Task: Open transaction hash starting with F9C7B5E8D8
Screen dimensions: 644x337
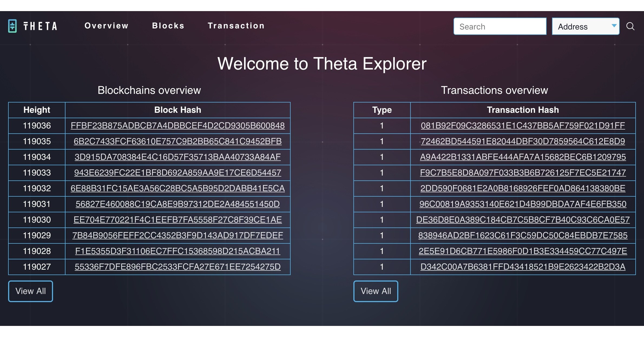Action: click(523, 173)
